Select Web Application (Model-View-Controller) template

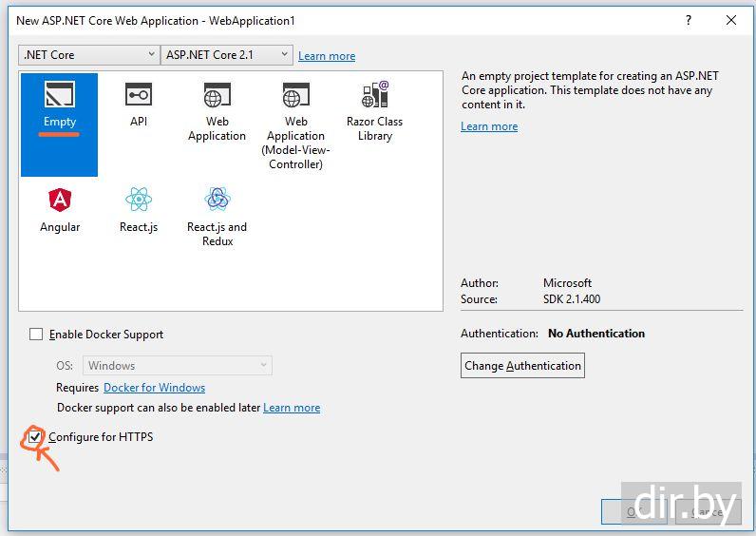pos(295,125)
